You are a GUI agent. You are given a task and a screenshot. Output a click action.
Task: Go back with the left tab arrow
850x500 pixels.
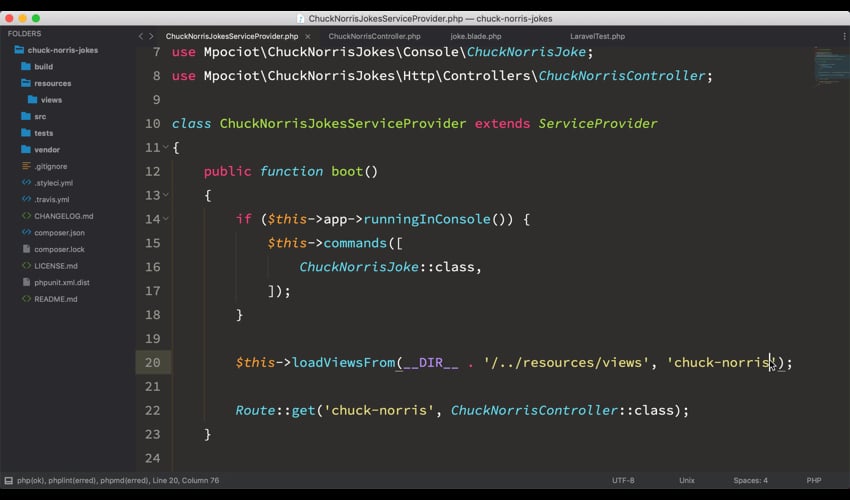click(141, 36)
